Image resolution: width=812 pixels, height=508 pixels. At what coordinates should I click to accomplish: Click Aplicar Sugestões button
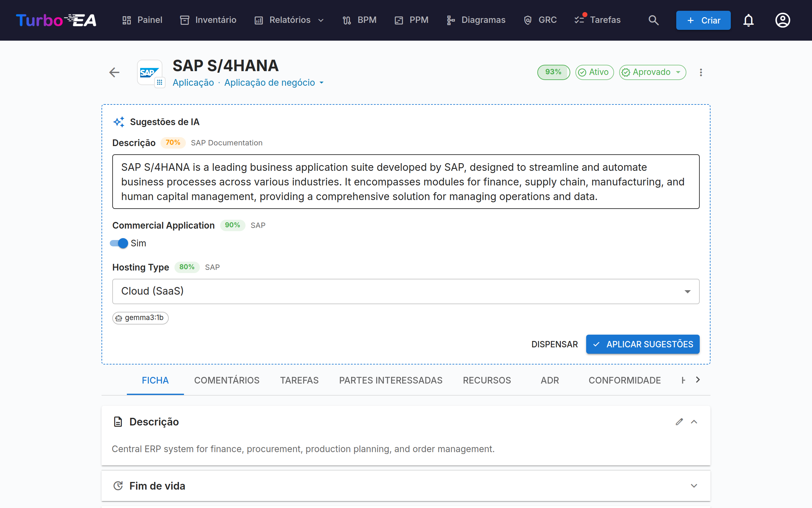click(x=643, y=344)
